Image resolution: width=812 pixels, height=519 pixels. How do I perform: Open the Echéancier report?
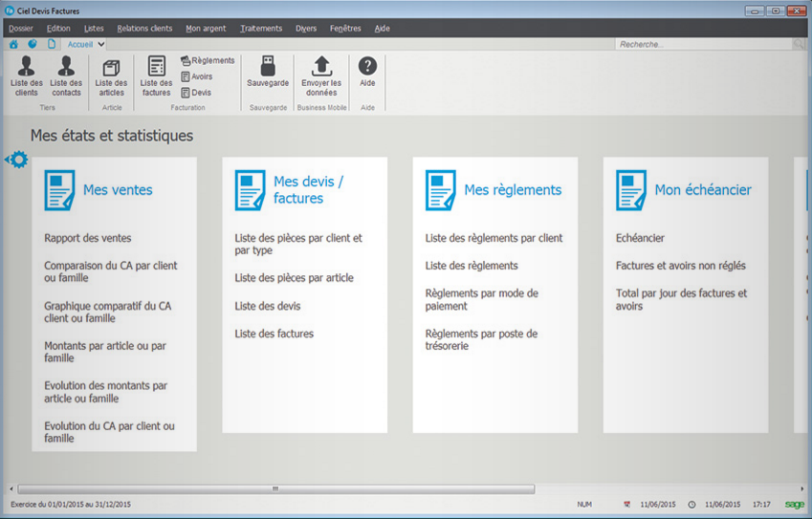click(640, 238)
